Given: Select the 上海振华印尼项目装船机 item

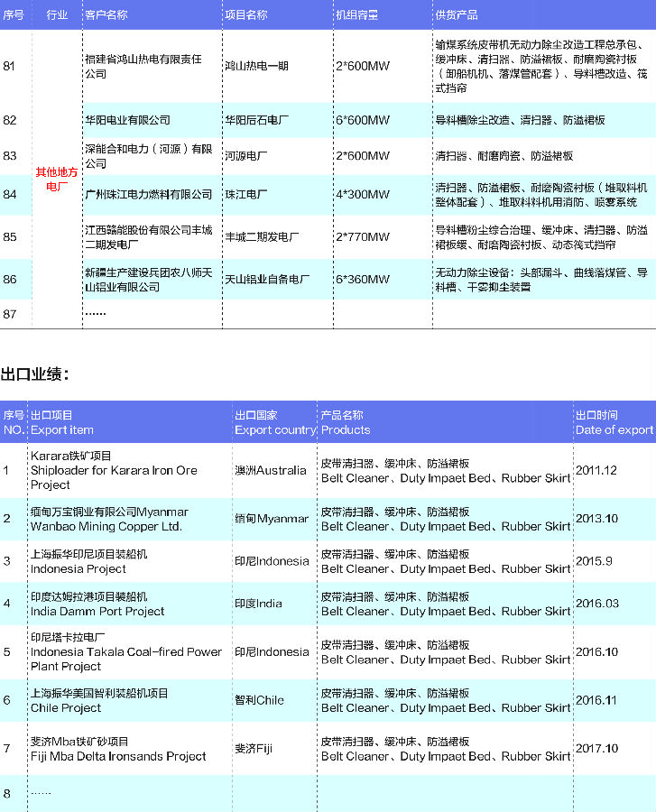Looking at the screenshot, I should pyautogui.click(x=88, y=561).
